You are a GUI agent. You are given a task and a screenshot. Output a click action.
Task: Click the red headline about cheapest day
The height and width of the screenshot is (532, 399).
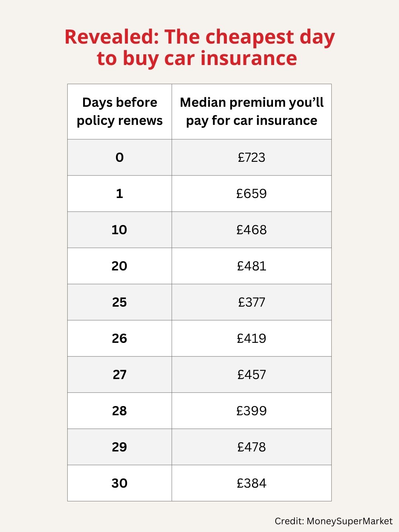tap(199, 47)
